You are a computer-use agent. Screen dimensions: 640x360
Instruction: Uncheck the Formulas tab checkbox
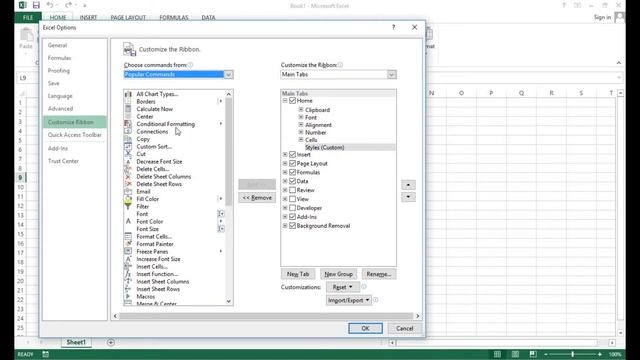point(292,172)
